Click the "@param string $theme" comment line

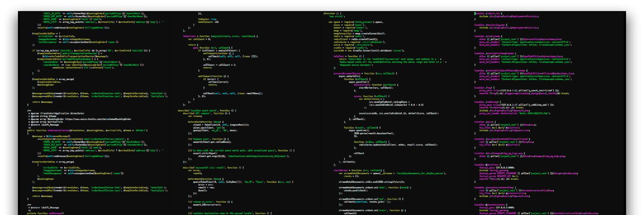pyautogui.click(x=43, y=116)
